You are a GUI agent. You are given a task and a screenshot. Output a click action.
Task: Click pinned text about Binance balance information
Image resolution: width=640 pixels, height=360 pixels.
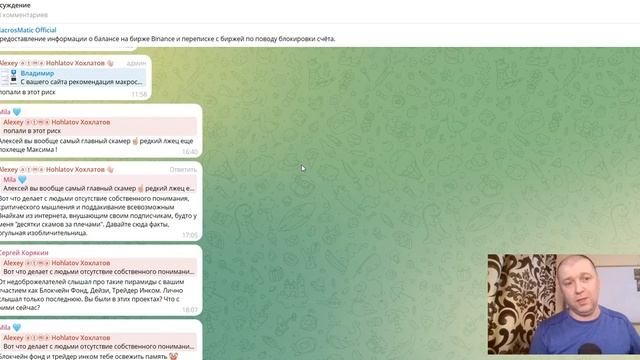pyautogui.click(x=167, y=39)
